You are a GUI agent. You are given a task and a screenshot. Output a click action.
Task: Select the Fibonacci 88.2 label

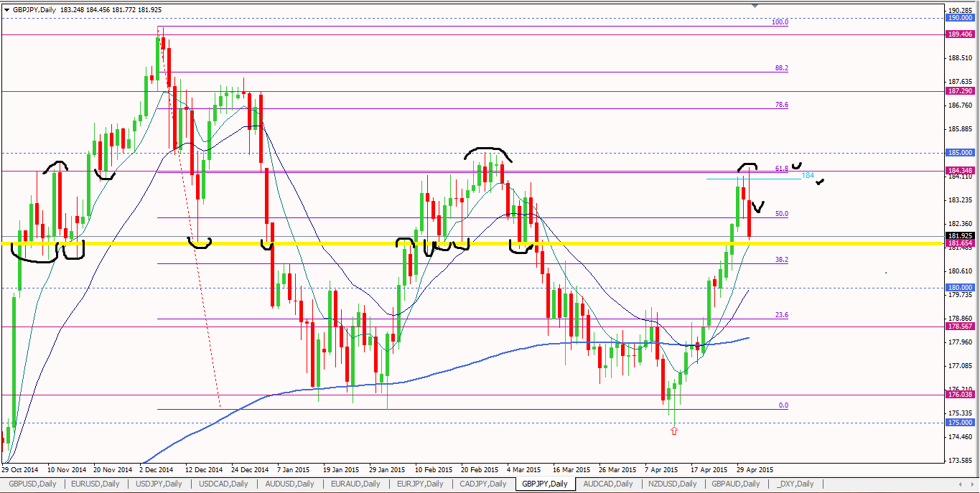(782, 68)
